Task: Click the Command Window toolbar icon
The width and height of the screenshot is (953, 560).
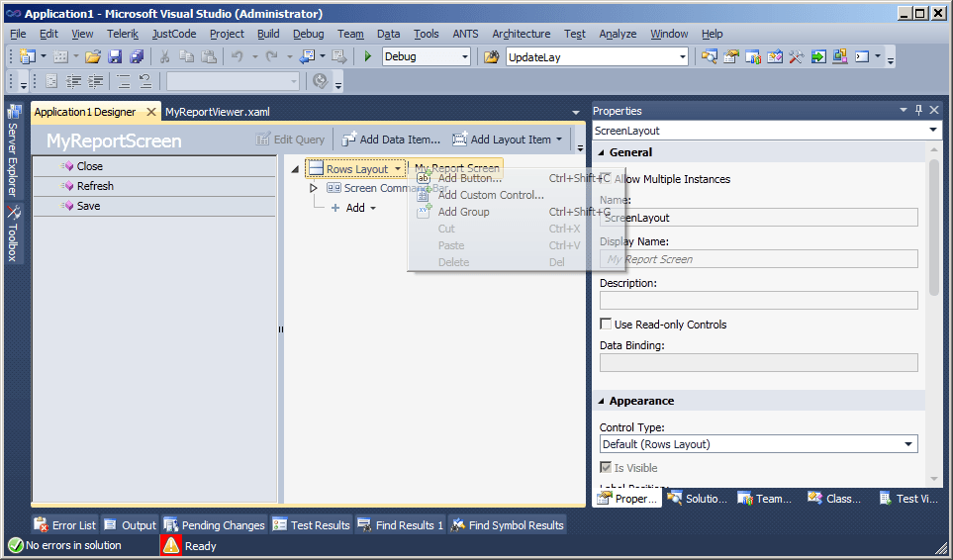Action: [x=862, y=57]
